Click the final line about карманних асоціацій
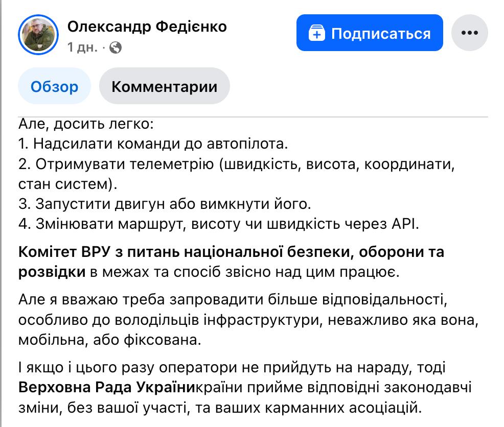This screenshot has height=427, width=504. pyautogui.click(x=221, y=408)
